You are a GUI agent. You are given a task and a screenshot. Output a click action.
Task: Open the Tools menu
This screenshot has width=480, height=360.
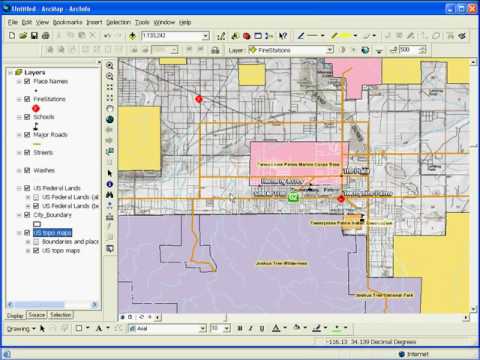point(142,22)
